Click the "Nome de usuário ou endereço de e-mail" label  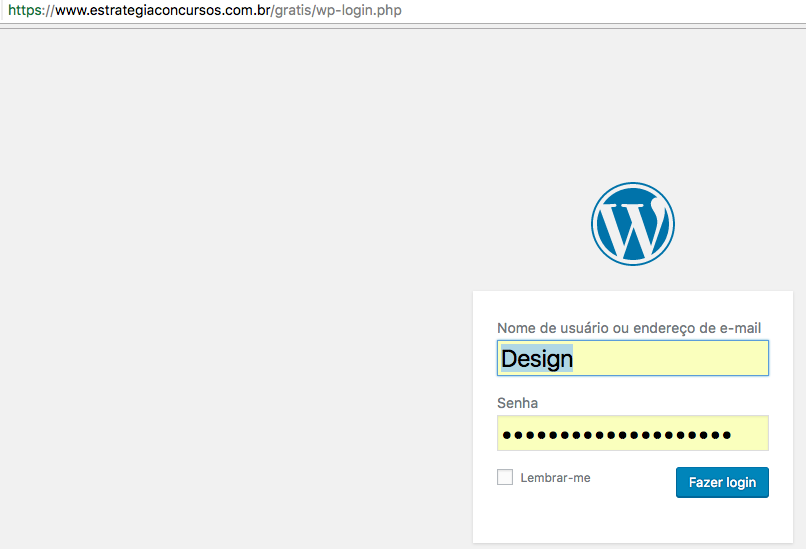click(629, 328)
